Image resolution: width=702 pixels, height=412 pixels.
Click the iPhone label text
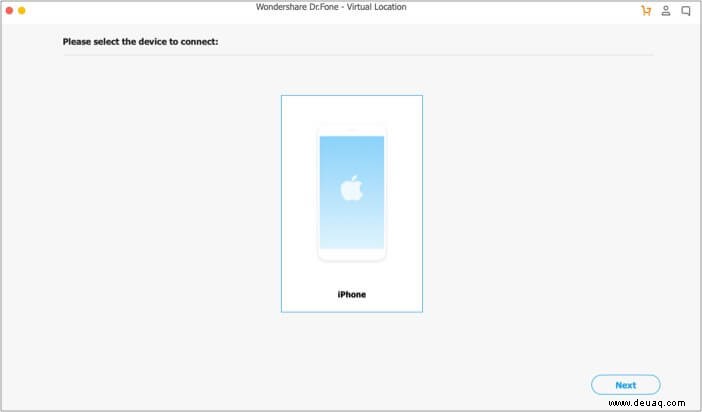351,294
